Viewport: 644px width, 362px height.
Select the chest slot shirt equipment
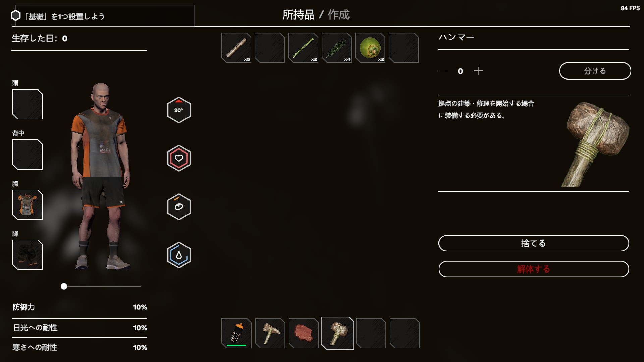tap(28, 205)
